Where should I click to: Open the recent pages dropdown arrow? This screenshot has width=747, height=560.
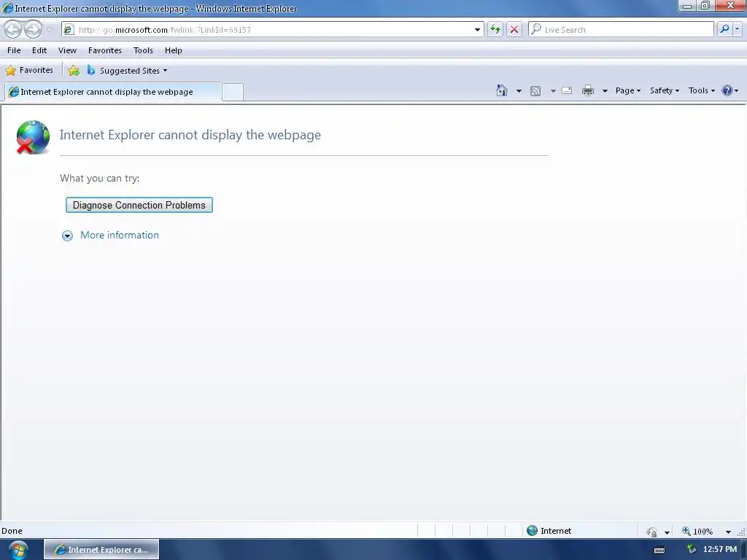(49, 30)
